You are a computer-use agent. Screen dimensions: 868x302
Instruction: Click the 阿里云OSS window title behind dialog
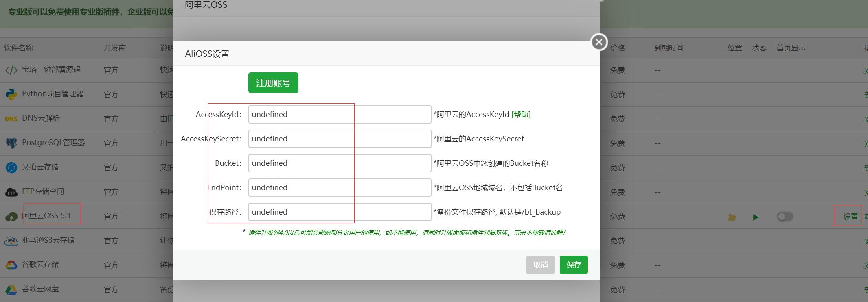pyautogui.click(x=206, y=5)
